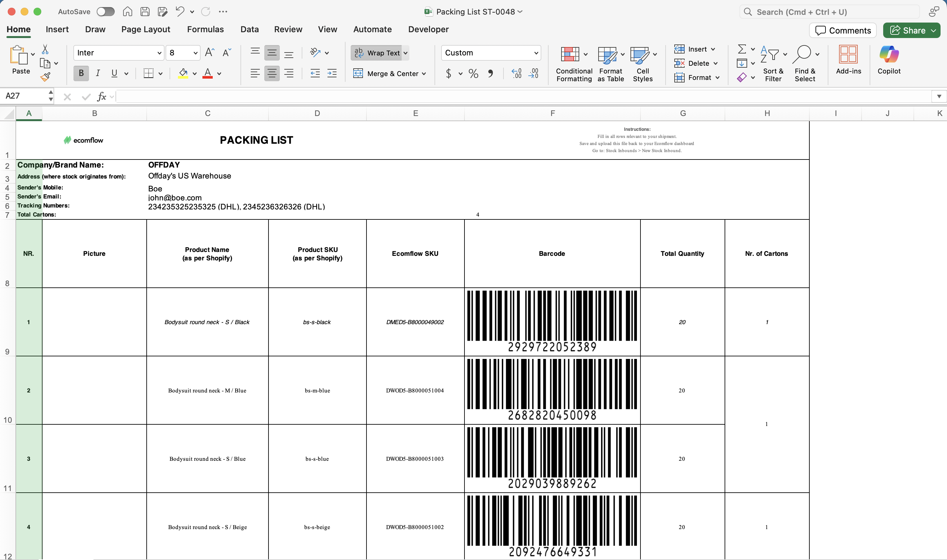Image resolution: width=947 pixels, height=560 pixels.
Task: Open Format as Table gallery
Action: click(611, 63)
